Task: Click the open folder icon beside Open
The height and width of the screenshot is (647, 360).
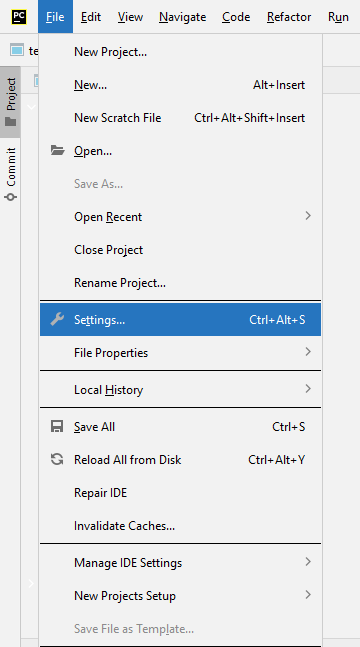Action: tap(57, 150)
